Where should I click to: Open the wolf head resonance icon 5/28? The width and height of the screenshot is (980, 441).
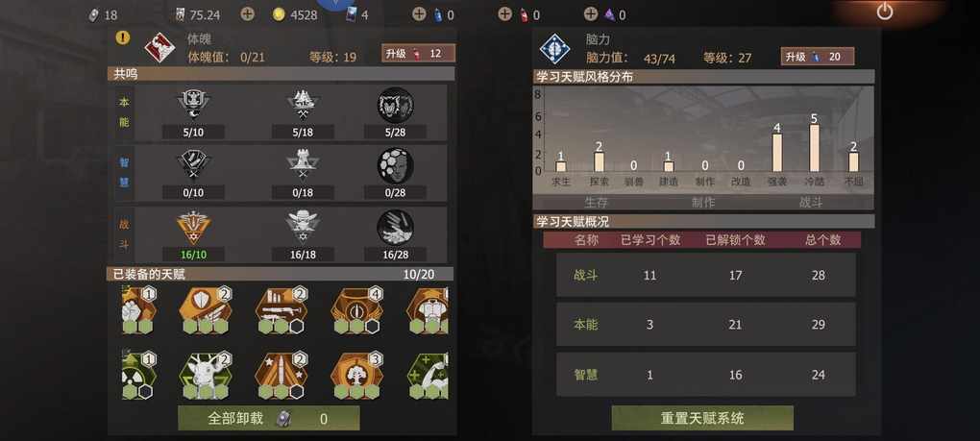click(395, 105)
